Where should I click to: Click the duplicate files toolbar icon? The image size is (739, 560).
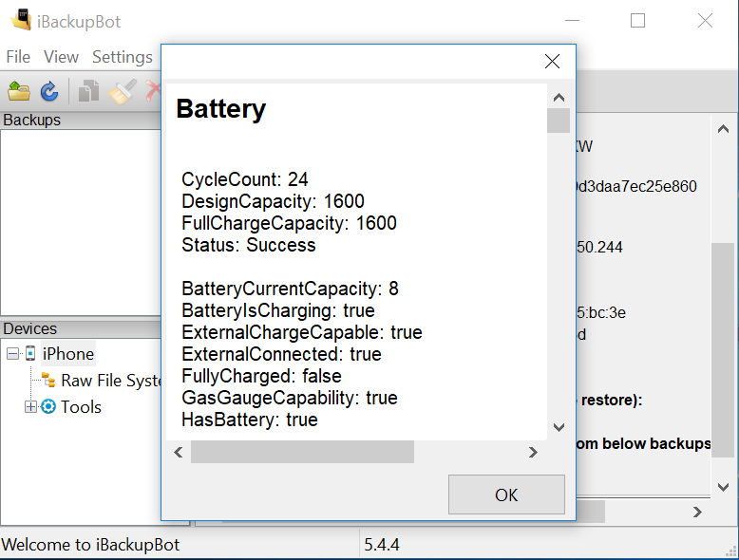pos(88,91)
